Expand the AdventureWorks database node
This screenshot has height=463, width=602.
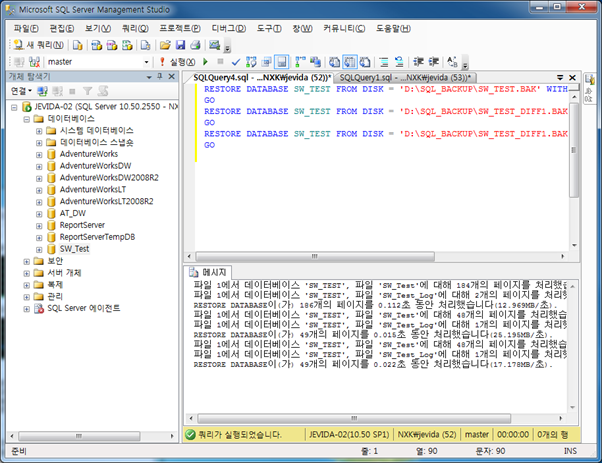[x=39, y=155]
